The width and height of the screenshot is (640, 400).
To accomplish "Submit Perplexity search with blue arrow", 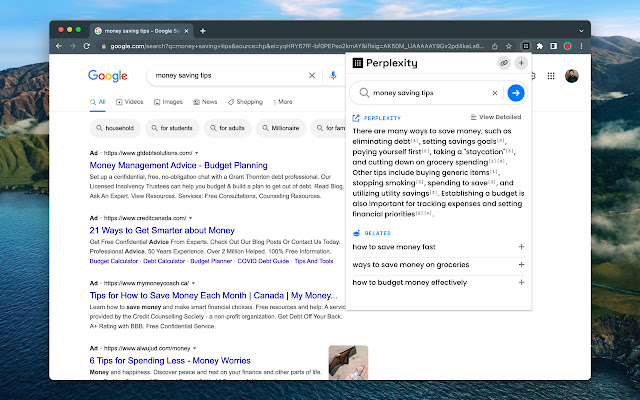I will [516, 93].
